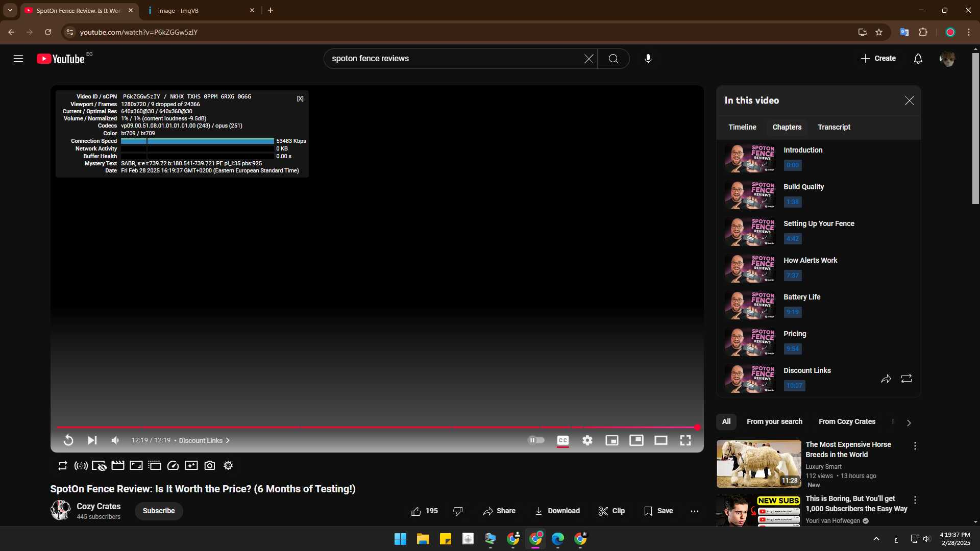Open the YouTube hamburger guide menu

click(18, 59)
